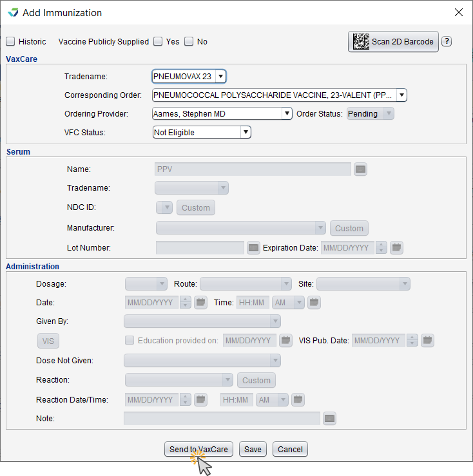Open the Corresponding Order dropdown
The image size is (473, 476).
[x=401, y=95]
